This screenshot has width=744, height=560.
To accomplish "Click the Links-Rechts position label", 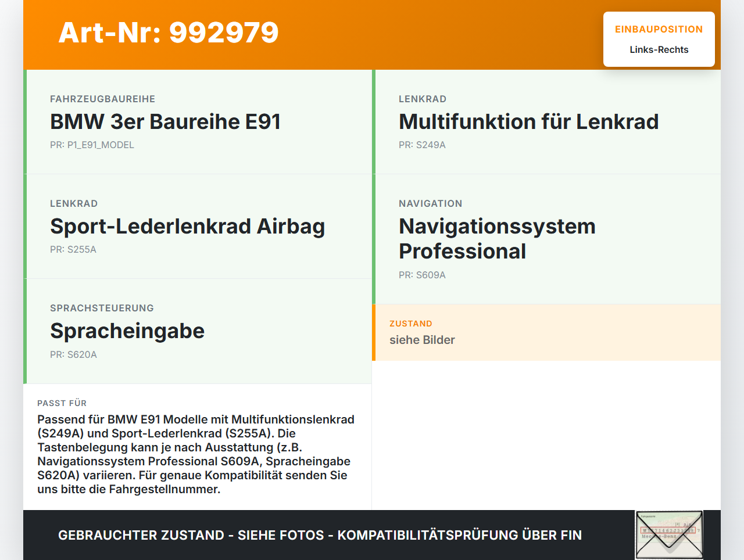I will pos(659,49).
